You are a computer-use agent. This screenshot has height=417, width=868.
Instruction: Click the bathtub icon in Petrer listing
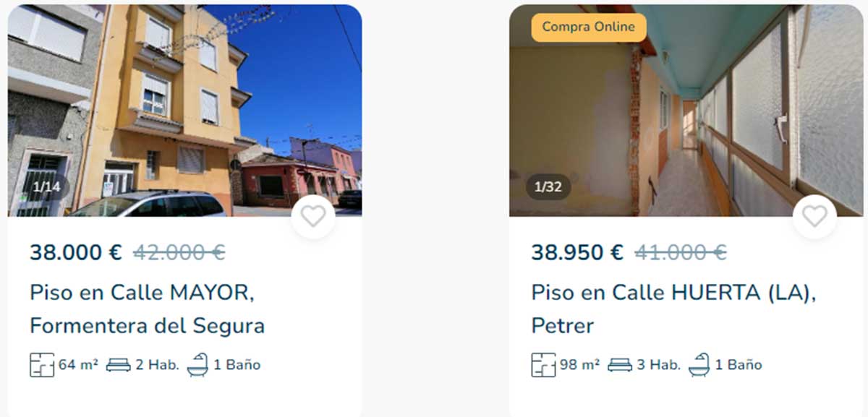tap(699, 365)
